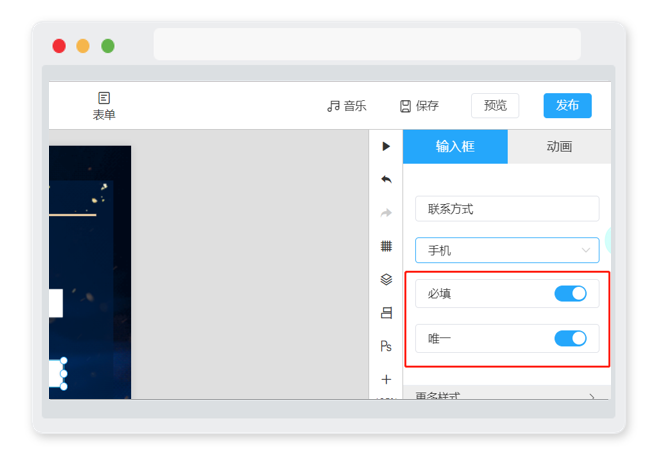Toggle the grid icon in sidebar

[386, 246]
